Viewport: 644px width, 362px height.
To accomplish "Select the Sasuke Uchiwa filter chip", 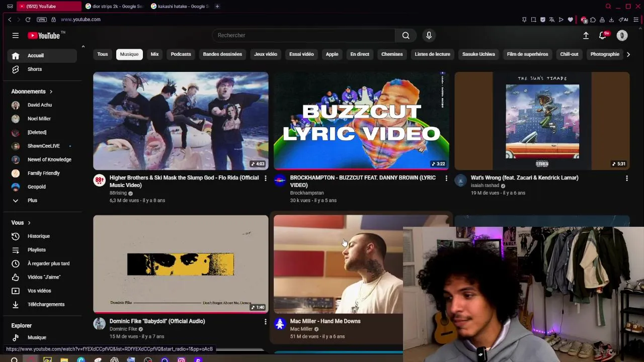I will (x=478, y=54).
